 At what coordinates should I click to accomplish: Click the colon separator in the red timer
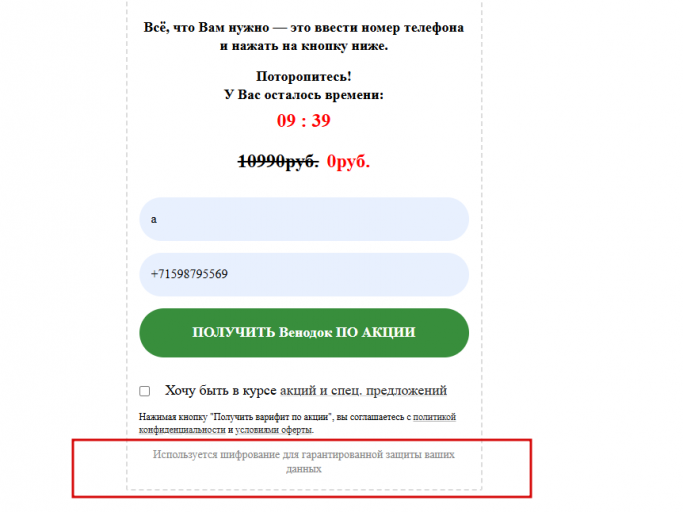(304, 122)
